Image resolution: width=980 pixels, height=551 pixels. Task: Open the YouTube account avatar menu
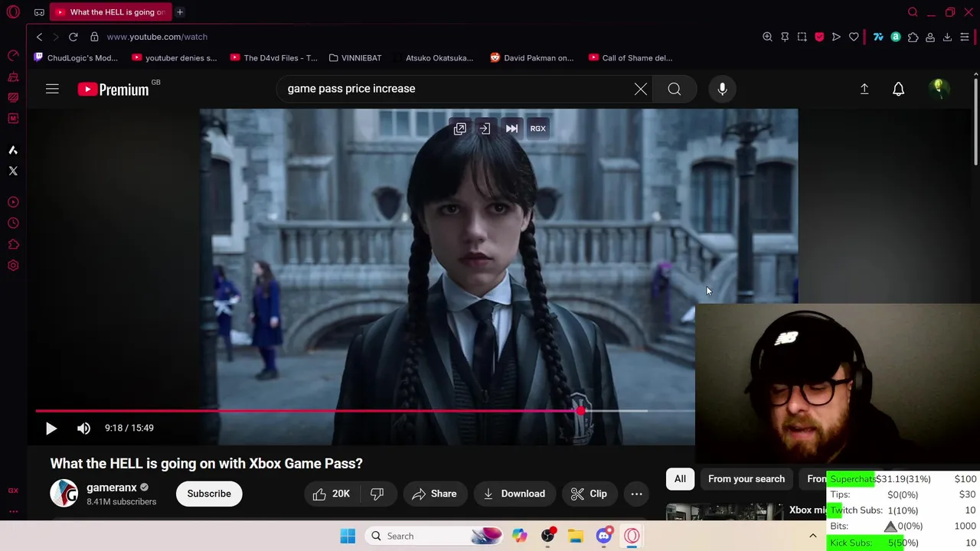click(x=939, y=90)
